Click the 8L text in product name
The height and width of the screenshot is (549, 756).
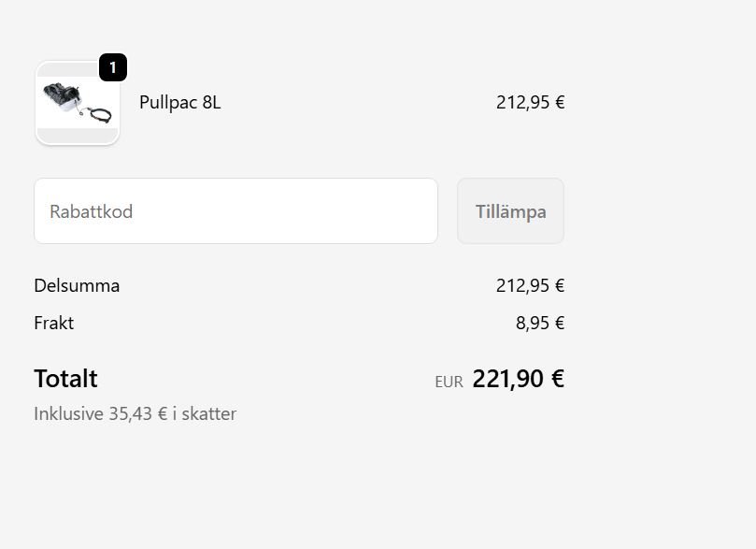click(211, 103)
